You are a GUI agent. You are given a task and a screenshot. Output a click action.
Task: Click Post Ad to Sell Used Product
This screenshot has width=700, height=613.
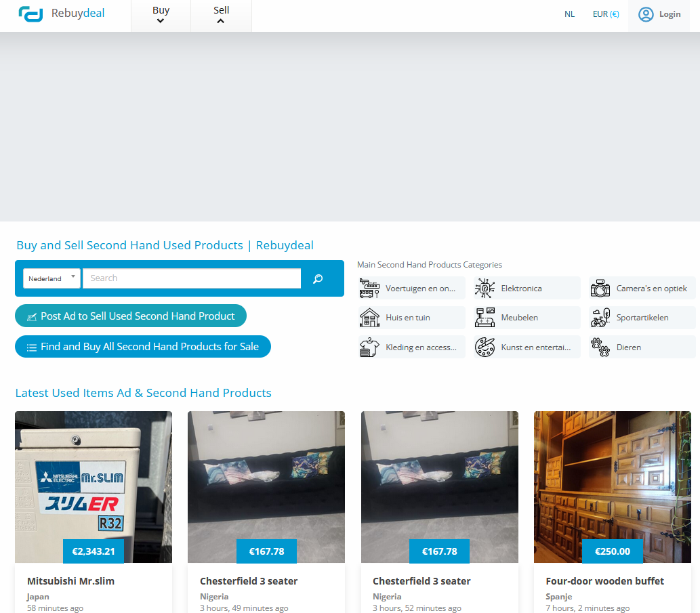coord(131,316)
